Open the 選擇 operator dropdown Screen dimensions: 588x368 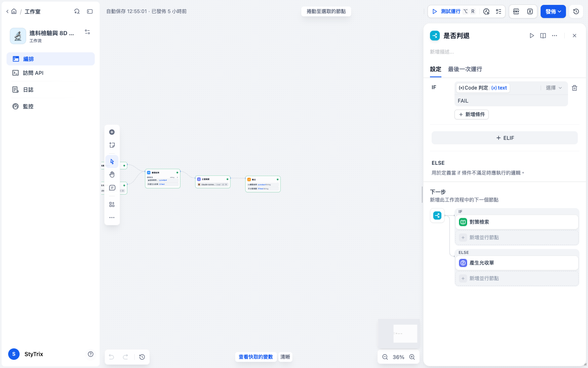click(554, 88)
